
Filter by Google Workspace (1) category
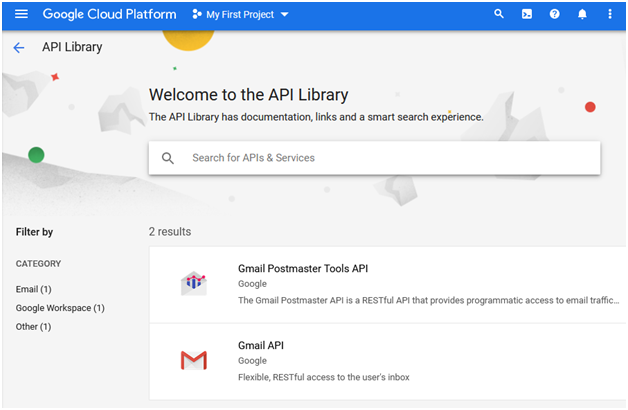tap(60, 308)
